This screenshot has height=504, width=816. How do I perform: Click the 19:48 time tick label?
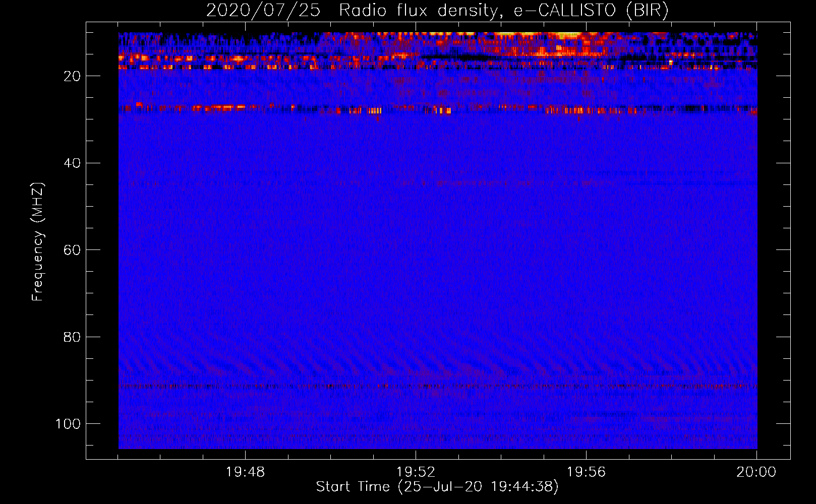tap(245, 472)
